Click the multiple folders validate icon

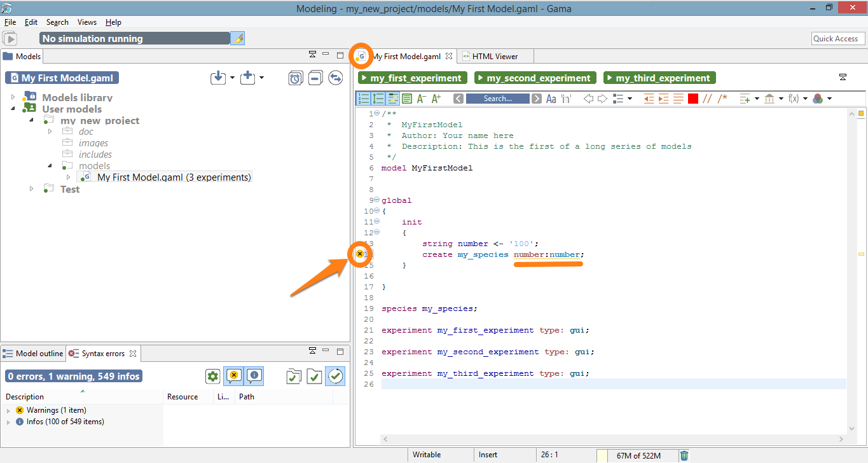[x=294, y=376]
